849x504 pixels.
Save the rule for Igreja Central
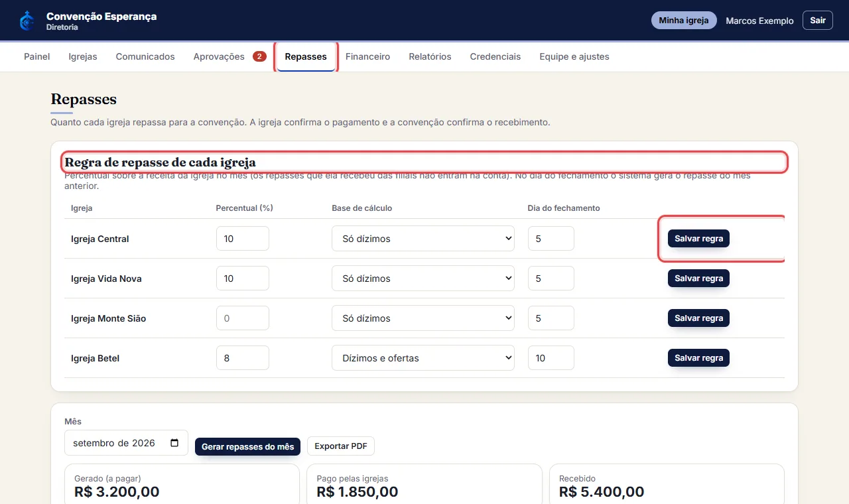(698, 239)
